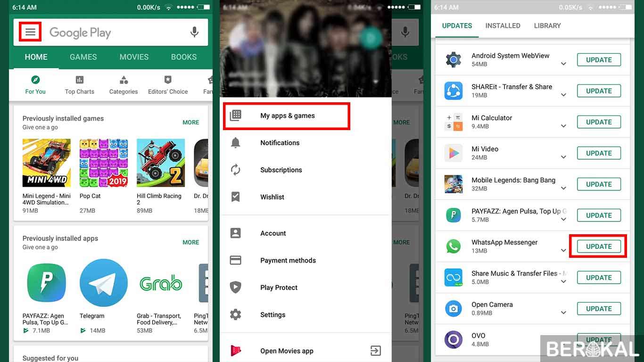Image resolution: width=644 pixels, height=362 pixels.
Task: Expand the PAYFAZZ update chevron
Action: [x=563, y=220]
